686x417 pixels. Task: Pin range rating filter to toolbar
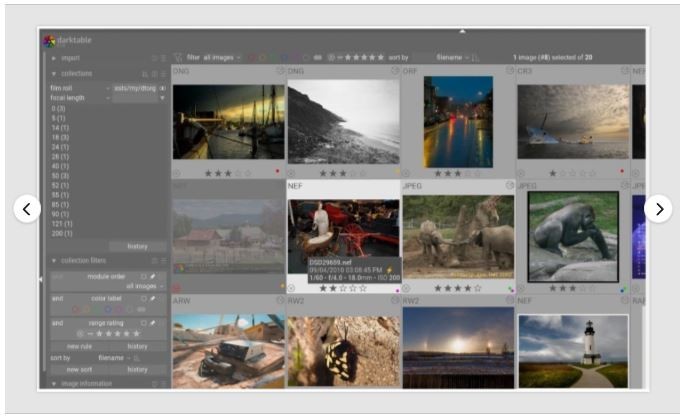(153, 323)
